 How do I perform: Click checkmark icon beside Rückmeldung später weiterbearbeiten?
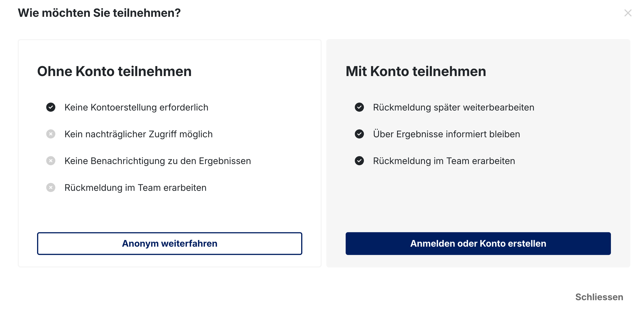pyautogui.click(x=359, y=107)
